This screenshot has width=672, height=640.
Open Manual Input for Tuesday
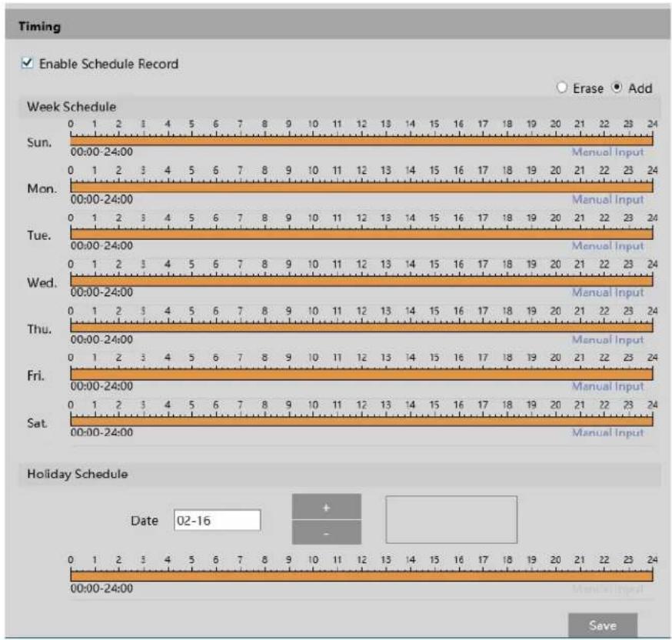tap(607, 246)
